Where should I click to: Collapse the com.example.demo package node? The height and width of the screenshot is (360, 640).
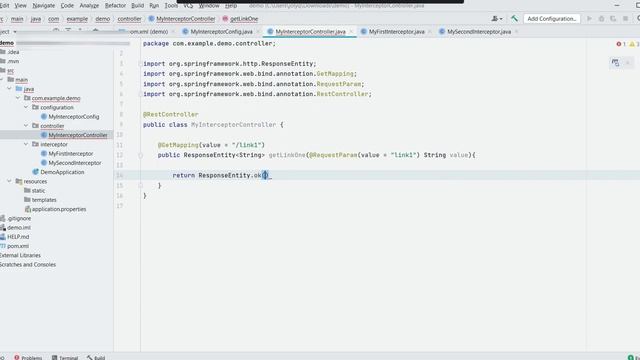click(18, 98)
